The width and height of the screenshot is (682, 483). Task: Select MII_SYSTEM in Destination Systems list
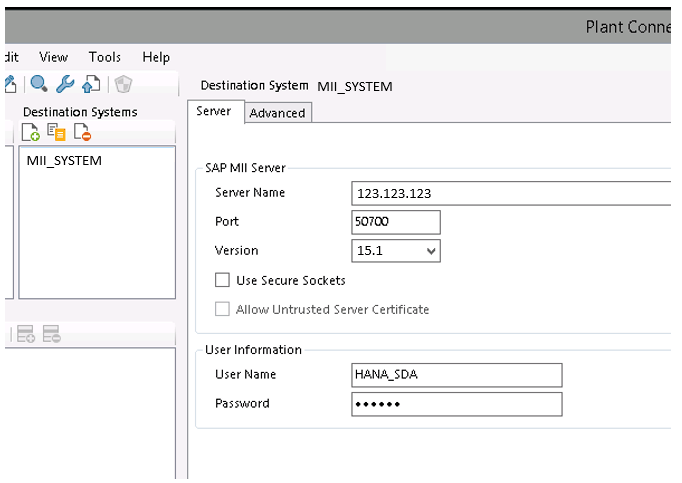pos(64,160)
